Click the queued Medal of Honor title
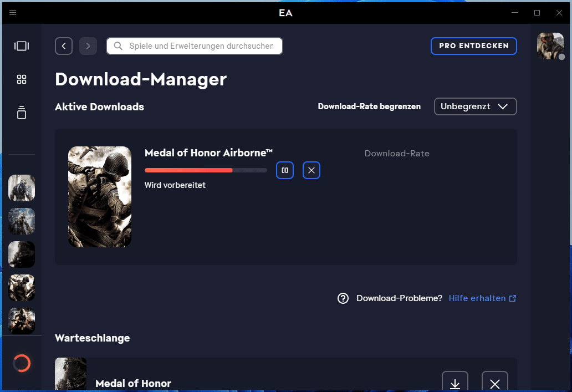The height and width of the screenshot is (392, 572). click(133, 383)
